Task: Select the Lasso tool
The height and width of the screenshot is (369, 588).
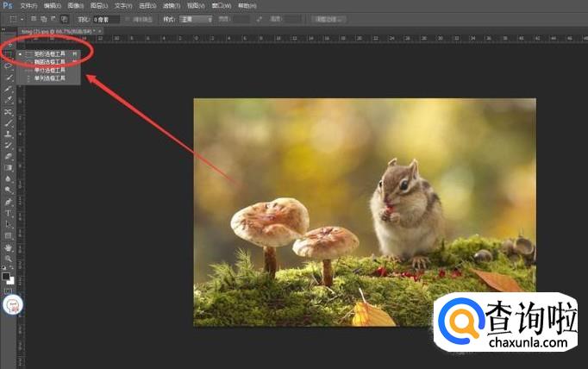Action: (x=9, y=66)
